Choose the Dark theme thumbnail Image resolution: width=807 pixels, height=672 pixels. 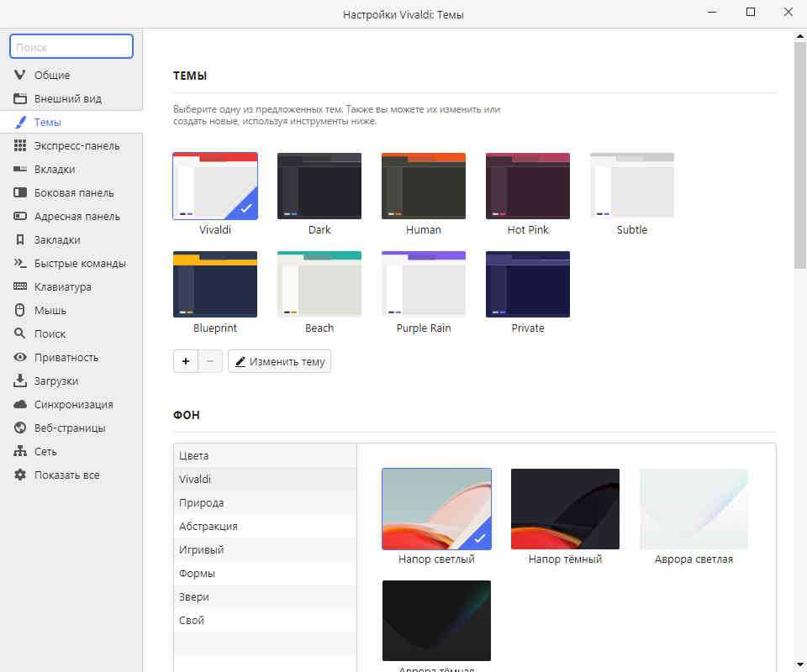(x=319, y=186)
